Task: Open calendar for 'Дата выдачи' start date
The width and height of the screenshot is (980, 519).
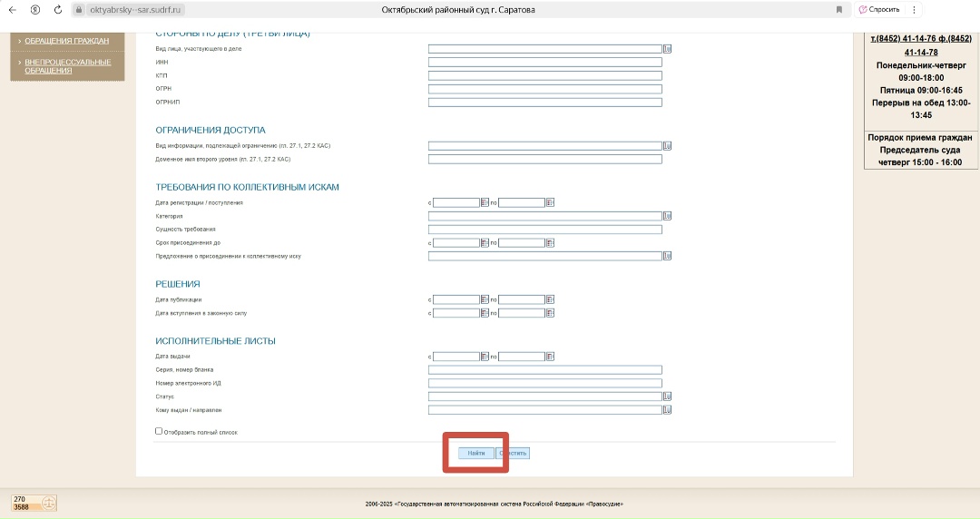Action: tap(485, 357)
